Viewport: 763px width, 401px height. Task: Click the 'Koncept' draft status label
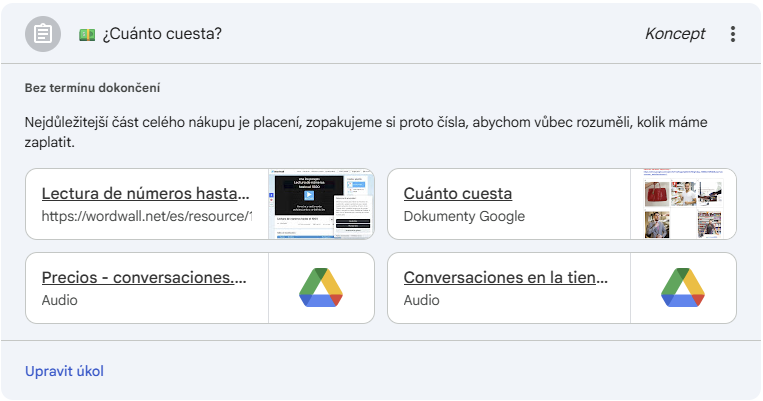(675, 34)
